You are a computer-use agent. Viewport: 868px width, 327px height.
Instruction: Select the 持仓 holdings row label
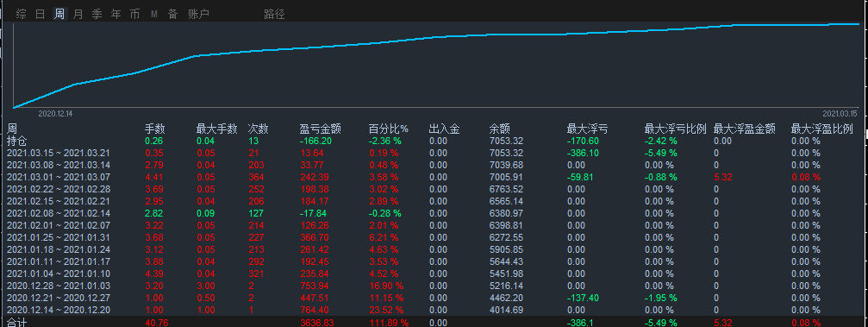17,141
